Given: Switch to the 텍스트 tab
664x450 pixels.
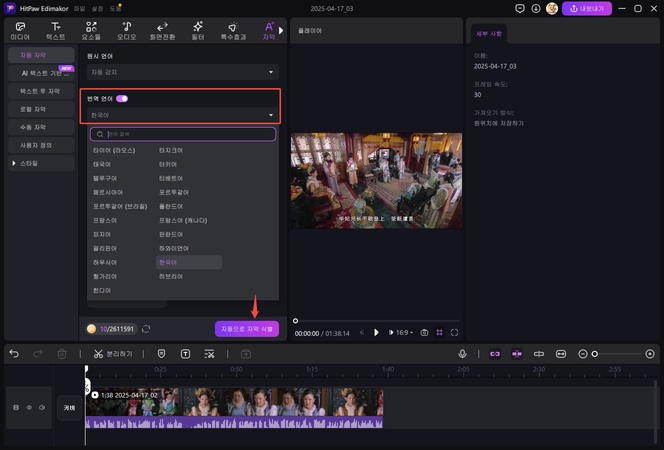Looking at the screenshot, I should coord(56,29).
